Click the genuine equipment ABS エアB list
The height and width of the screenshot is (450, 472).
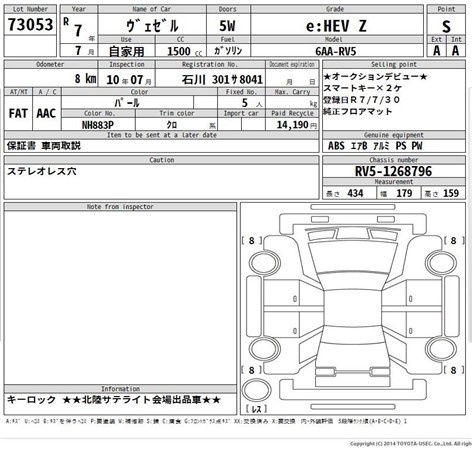pyautogui.click(x=375, y=146)
